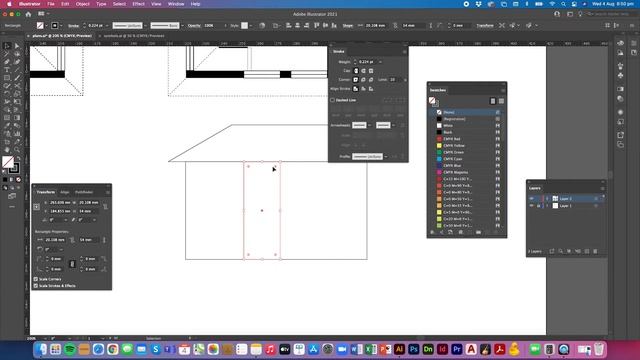Toggle visibility of top layer (Layer 2)
This screenshot has height=360, width=640.
tap(531, 199)
